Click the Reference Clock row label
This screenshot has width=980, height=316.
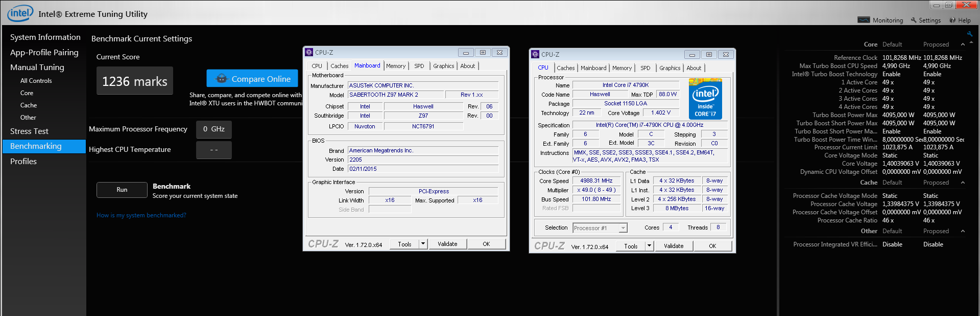(855, 58)
